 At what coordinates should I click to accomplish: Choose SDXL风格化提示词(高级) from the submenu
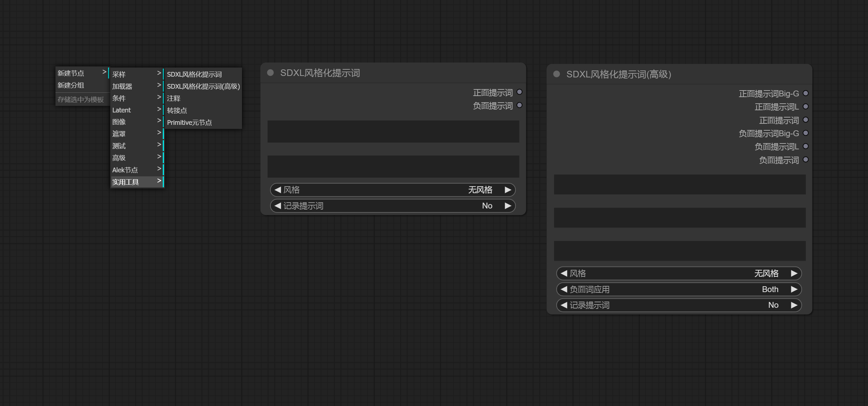[x=203, y=87]
